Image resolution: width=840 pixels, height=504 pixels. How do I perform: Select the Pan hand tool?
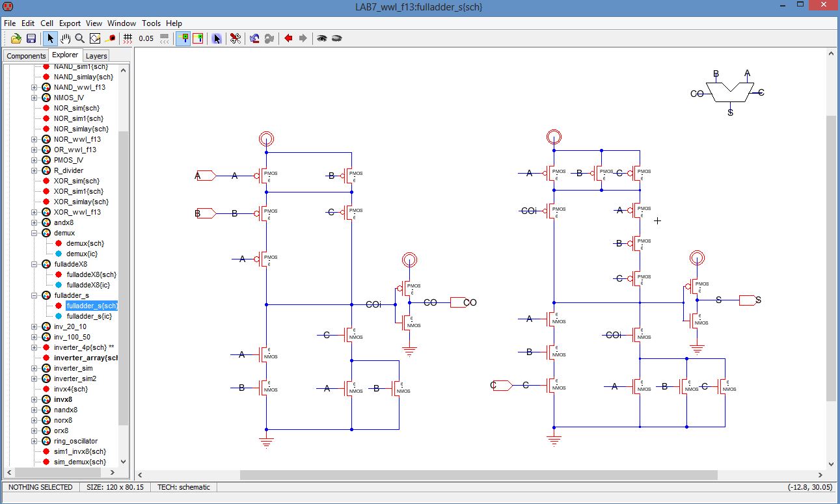pyautogui.click(x=65, y=38)
